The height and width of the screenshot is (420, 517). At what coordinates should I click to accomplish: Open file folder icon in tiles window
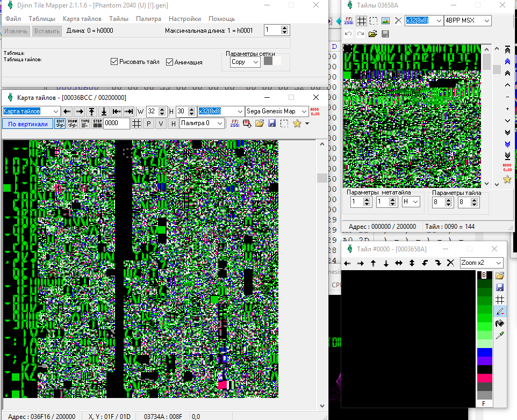point(373,34)
